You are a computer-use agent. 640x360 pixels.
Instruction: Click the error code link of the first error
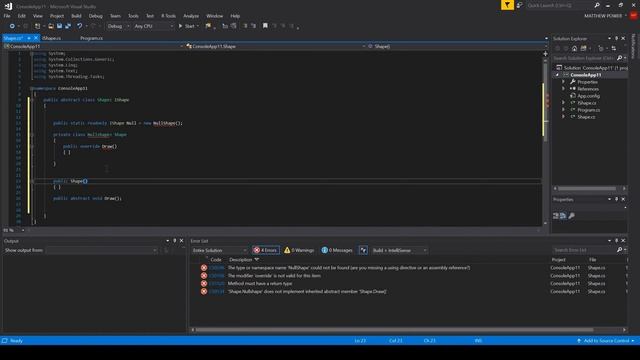216,268
